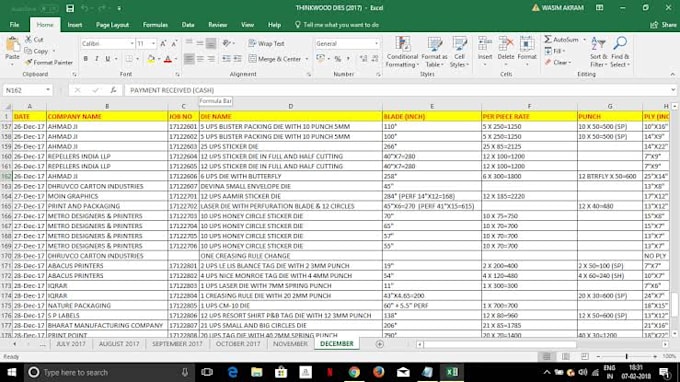Toggle Italic formatting

96,59
